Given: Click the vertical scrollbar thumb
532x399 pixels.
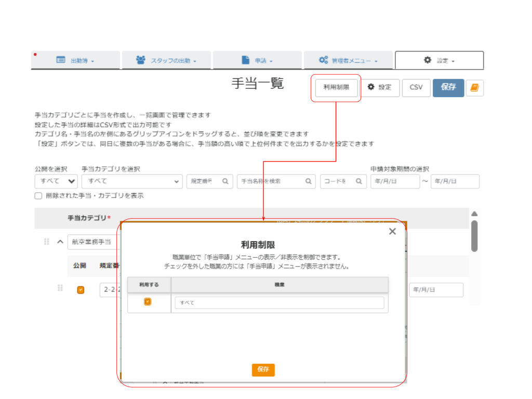Looking at the screenshot, I should point(474,235).
